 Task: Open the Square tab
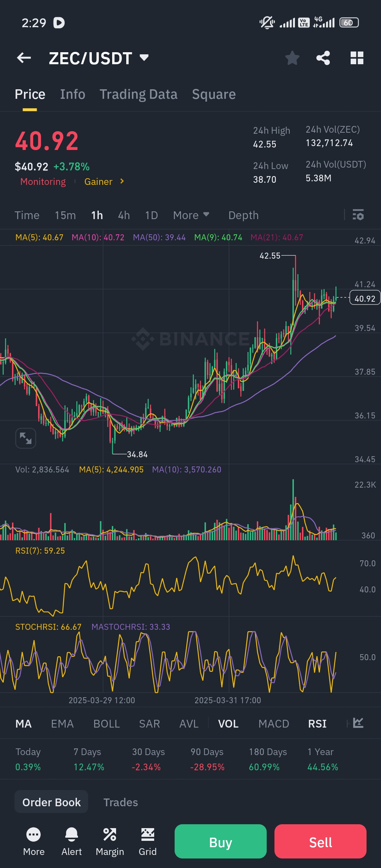point(214,94)
